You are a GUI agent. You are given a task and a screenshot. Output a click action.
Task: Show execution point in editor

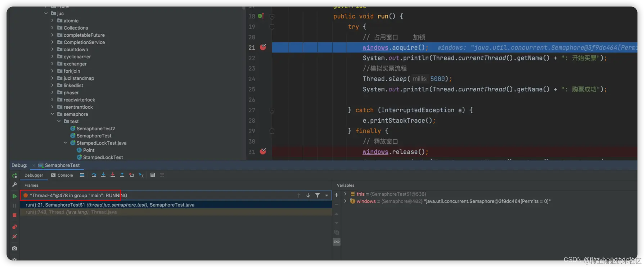[82, 175]
